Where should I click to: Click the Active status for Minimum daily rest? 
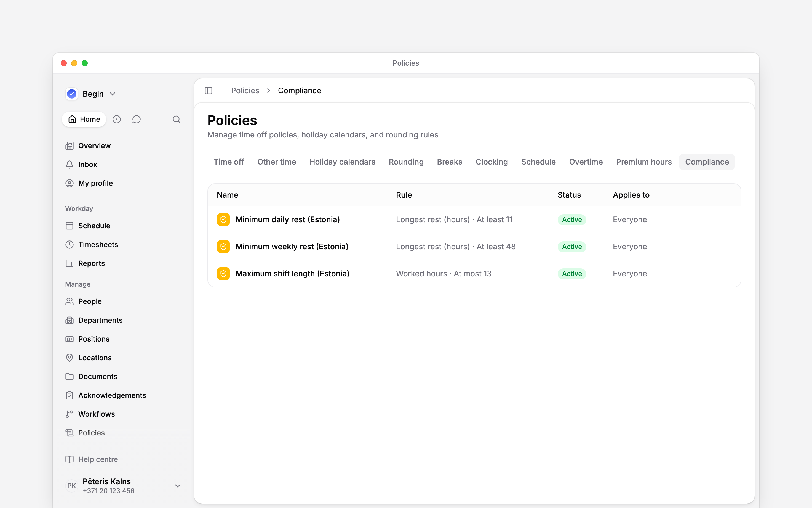click(x=572, y=220)
